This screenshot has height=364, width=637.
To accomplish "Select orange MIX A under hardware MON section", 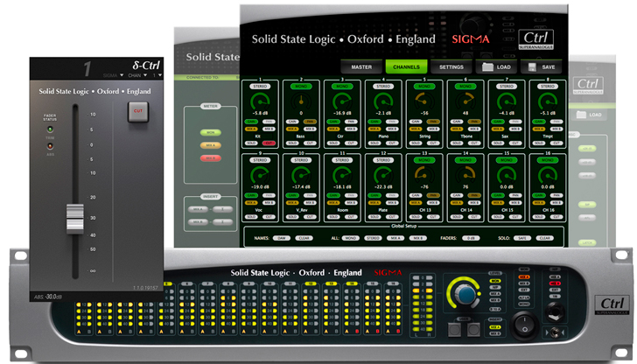I will click(524, 277).
